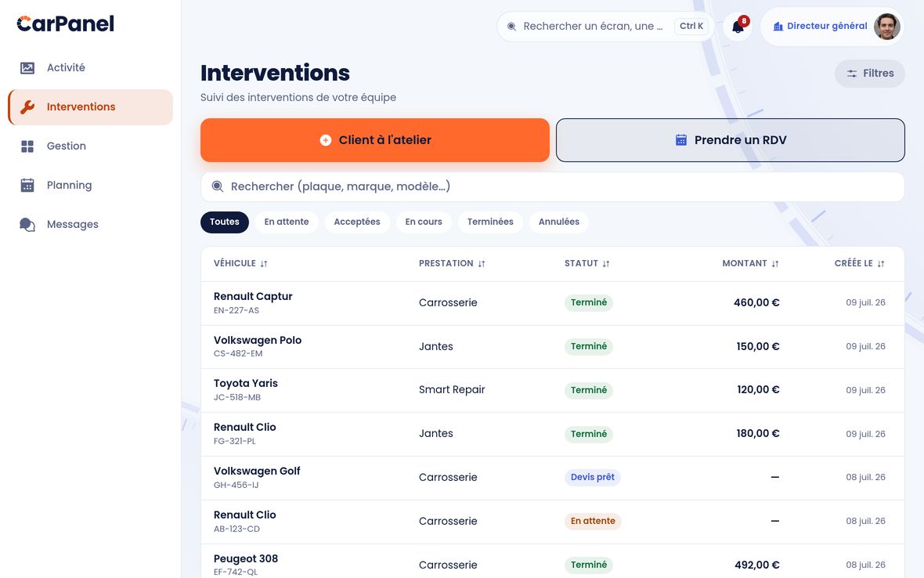The width and height of the screenshot is (924, 578).
Task: Click the Terminé badge for Toyota Yaris
Action: click(x=588, y=390)
